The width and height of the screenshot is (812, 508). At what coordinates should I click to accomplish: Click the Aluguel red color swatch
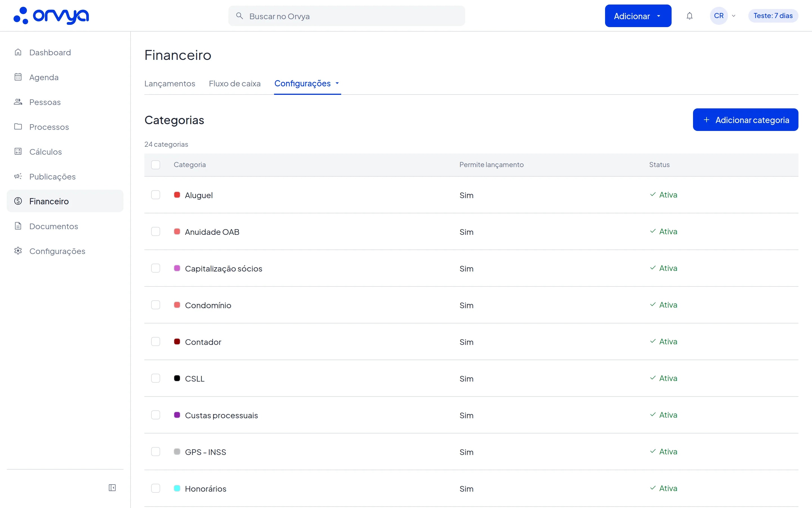[177, 194]
